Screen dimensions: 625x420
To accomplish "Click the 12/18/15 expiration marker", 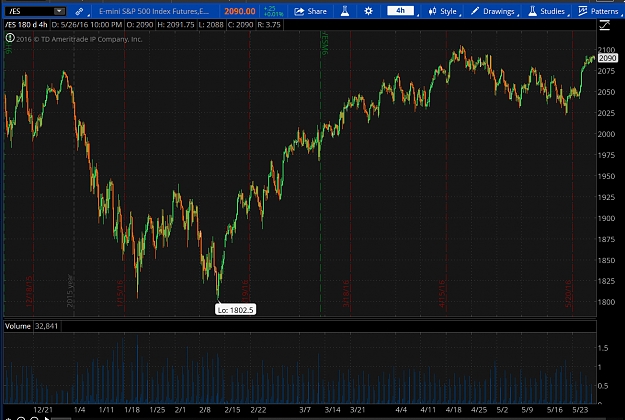I will pyautogui.click(x=29, y=291).
